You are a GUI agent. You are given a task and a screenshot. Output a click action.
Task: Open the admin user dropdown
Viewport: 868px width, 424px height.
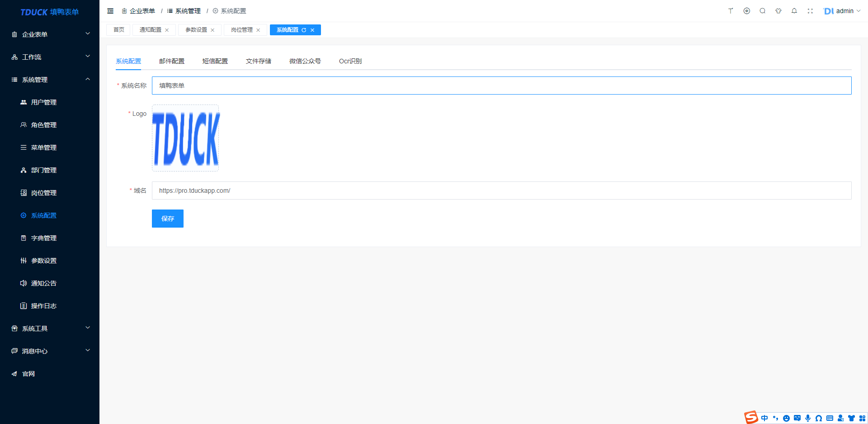[x=848, y=11]
